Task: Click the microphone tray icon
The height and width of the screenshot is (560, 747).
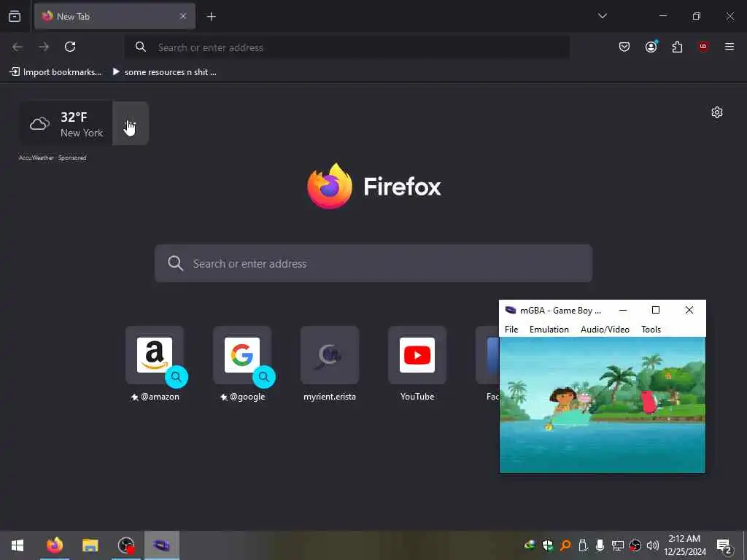Action: (600, 545)
